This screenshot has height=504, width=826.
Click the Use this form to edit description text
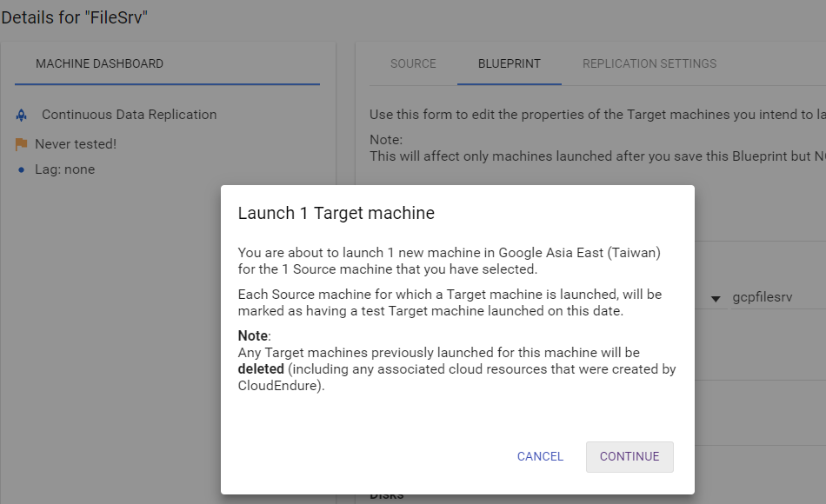(597, 115)
